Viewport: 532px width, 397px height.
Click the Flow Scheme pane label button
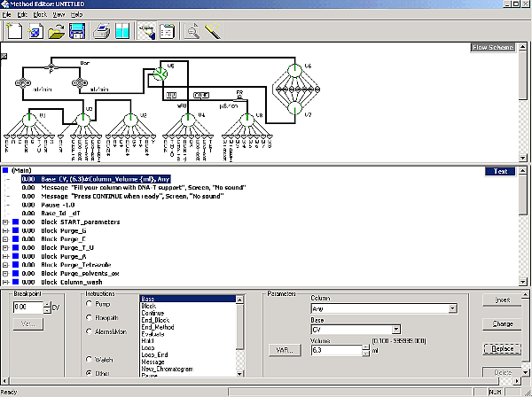coord(493,48)
